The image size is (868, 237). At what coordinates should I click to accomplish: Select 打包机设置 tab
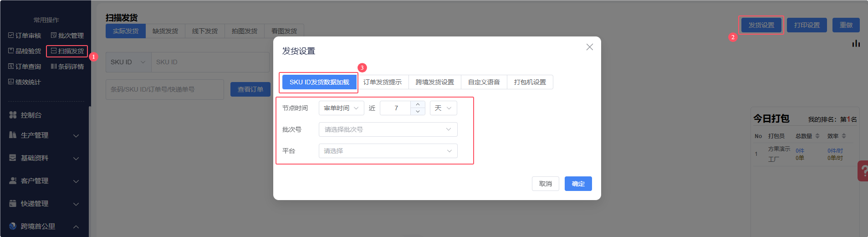click(530, 82)
